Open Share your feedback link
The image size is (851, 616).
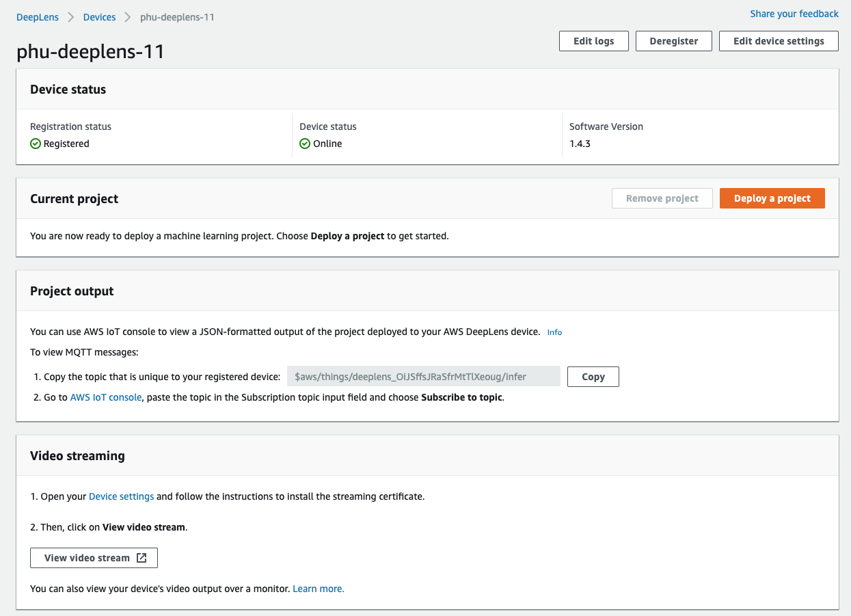pos(794,14)
